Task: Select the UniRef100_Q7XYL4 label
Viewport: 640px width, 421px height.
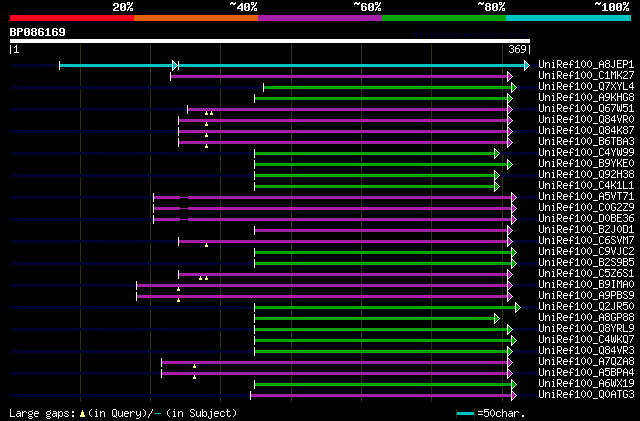Action: tap(586, 87)
